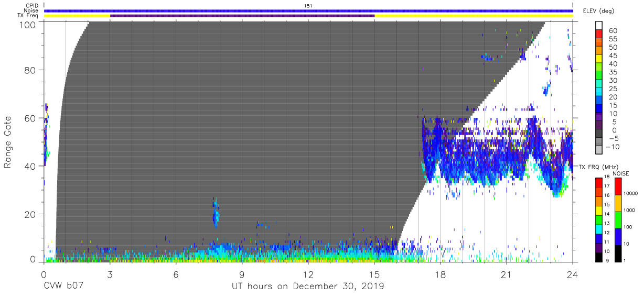Click the 100 tick on Range Gate axis
This screenshot has height=297, width=644.
click(x=28, y=25)
